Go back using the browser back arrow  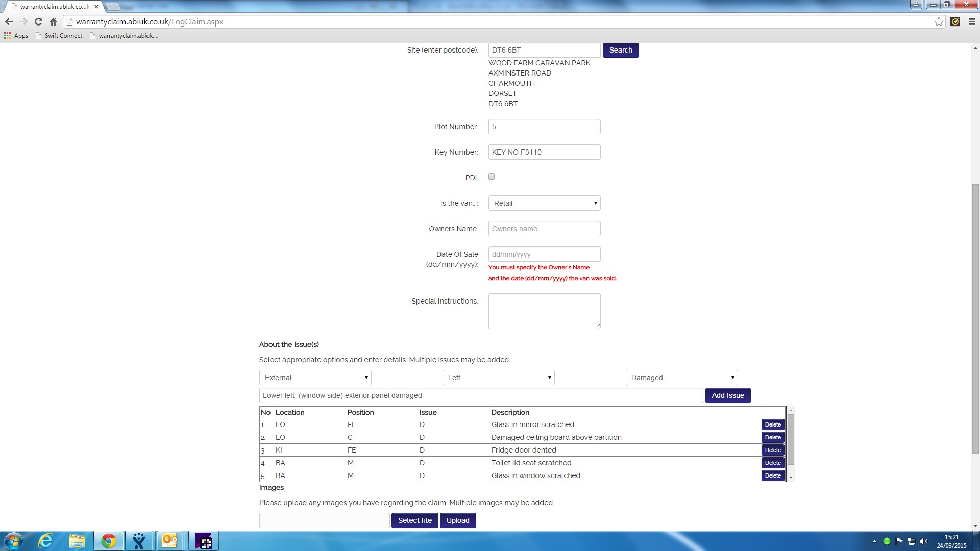click(9, 21)
